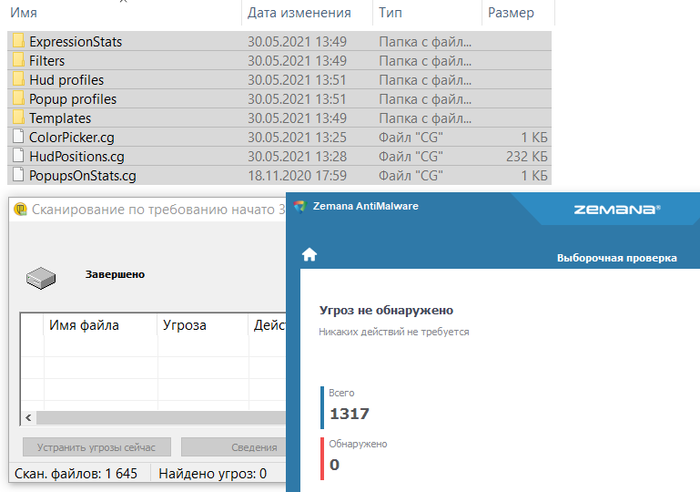
Task: Click the Сканирование по требованию window title
Action: [x=158, y=209]
